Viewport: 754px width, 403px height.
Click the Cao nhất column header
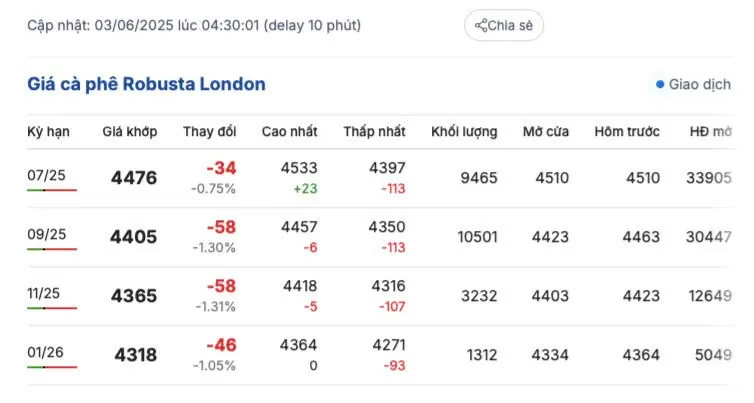tap(289, 132)
